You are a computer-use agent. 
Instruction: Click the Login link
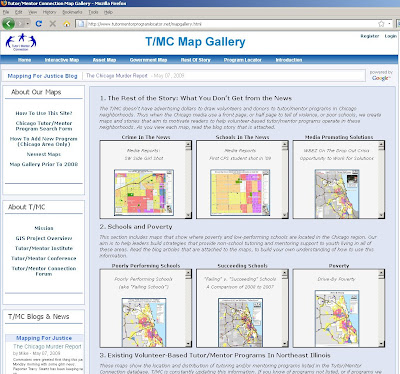point(390,36)
